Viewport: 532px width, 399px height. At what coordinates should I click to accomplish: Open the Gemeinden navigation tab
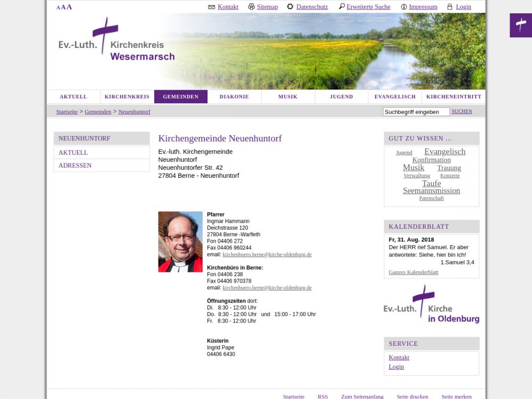(x=180, y=97)
